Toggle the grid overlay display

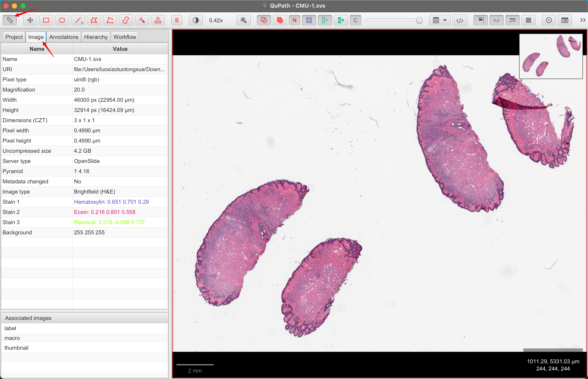pyautogui.click(x=528, y=20)
